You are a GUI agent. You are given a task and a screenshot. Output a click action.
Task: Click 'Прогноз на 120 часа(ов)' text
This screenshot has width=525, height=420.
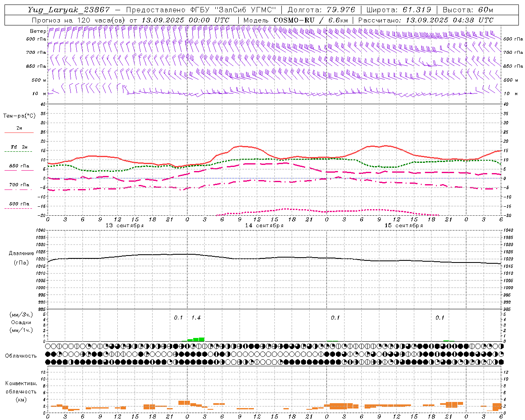79,20
